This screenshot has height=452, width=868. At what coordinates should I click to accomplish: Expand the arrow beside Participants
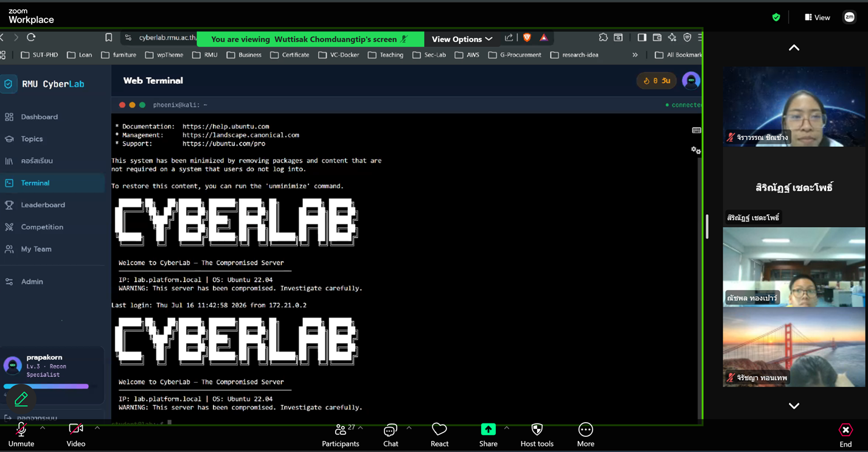pos(361,428)
